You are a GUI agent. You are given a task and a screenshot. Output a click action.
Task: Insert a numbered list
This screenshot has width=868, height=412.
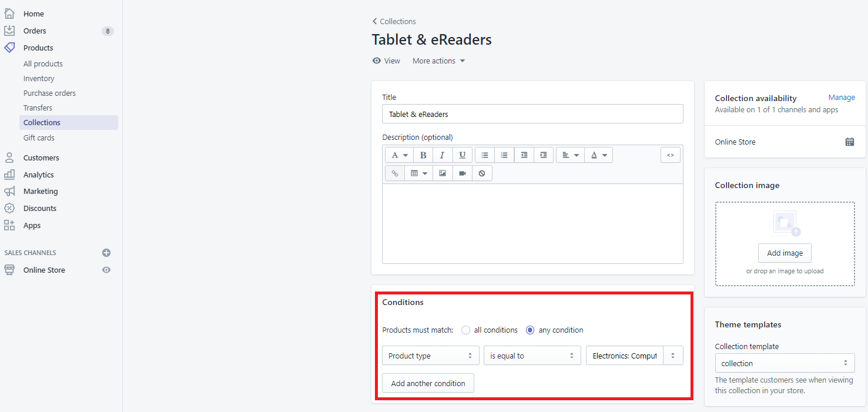504,155
